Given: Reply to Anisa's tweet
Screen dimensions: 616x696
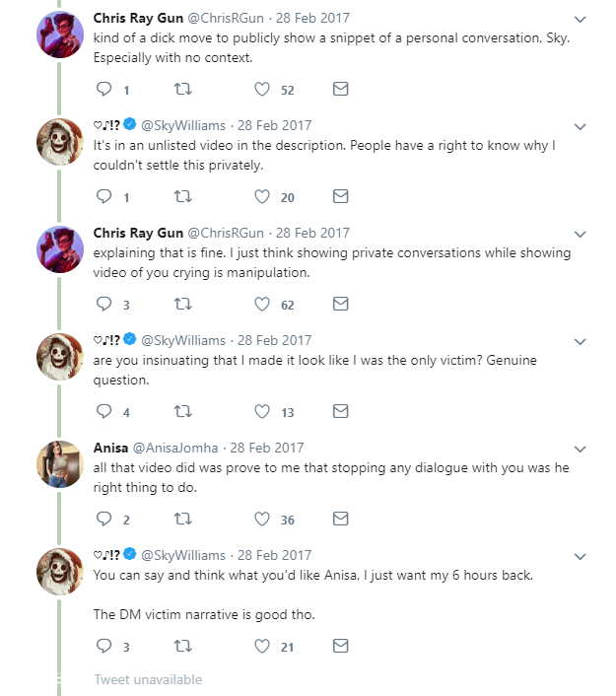Looking at the screenshot, I should pos(104,520).
